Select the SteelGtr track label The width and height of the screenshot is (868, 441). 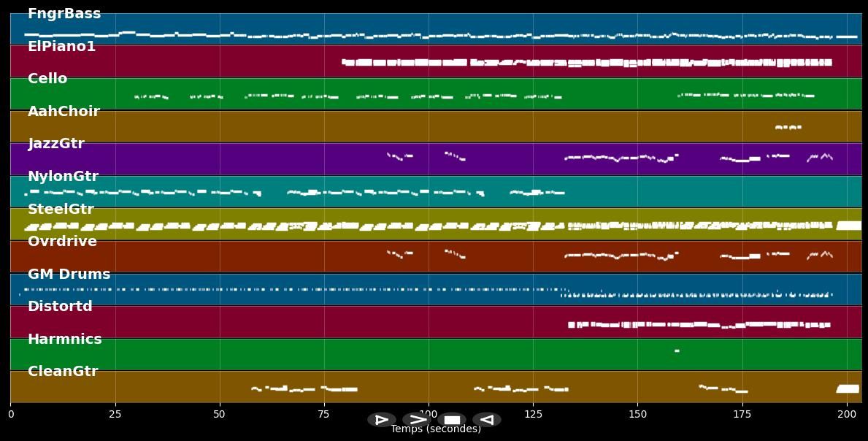tap(61, 210)
